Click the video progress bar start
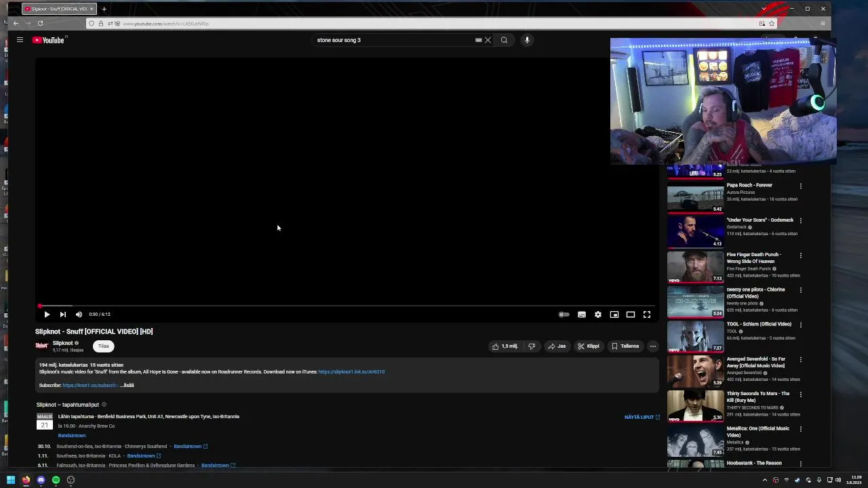Viewport: 868px width, 488px height. [40, 306]
